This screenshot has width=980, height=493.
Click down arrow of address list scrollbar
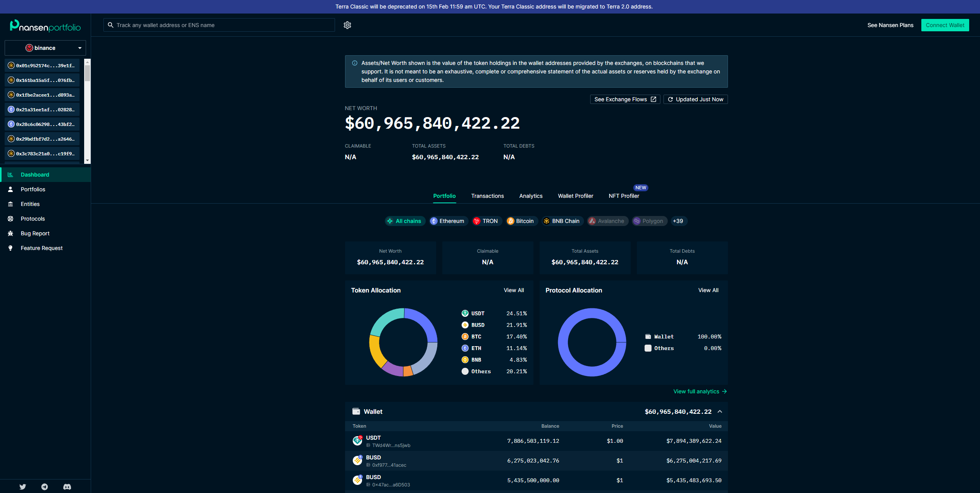pos(88,160)
